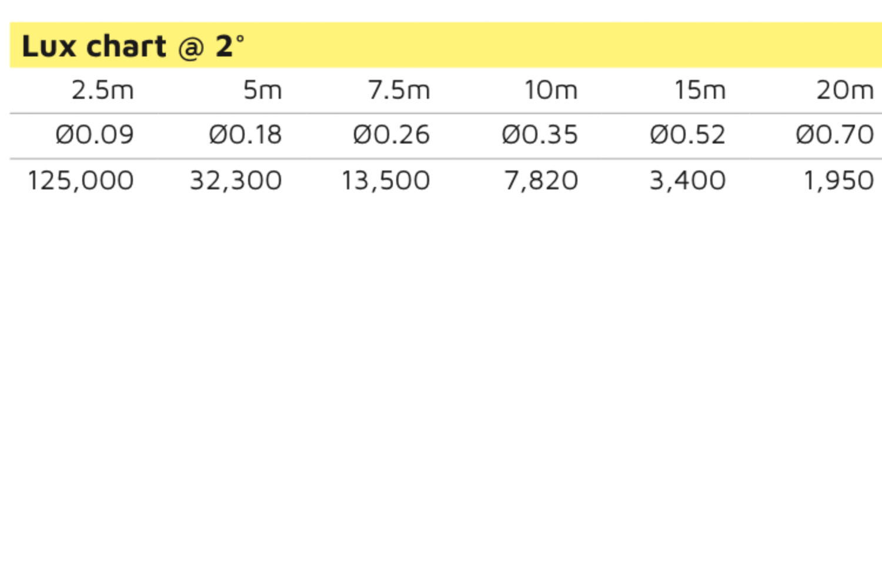Click the 7.5m distance header cell
The width and height of the screenshot is (882, 588).
click(399, 91)
